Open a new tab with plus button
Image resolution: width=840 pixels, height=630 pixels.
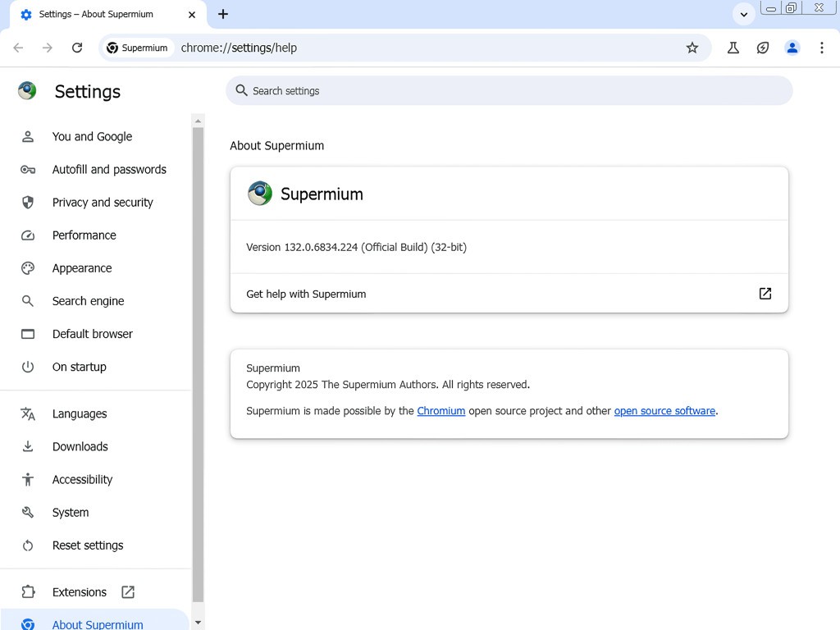223,15
